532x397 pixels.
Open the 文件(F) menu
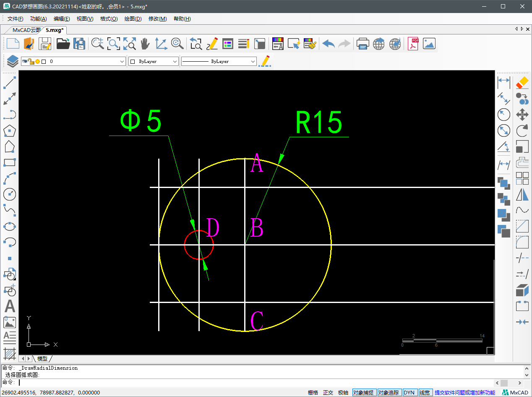coord(16,19)
